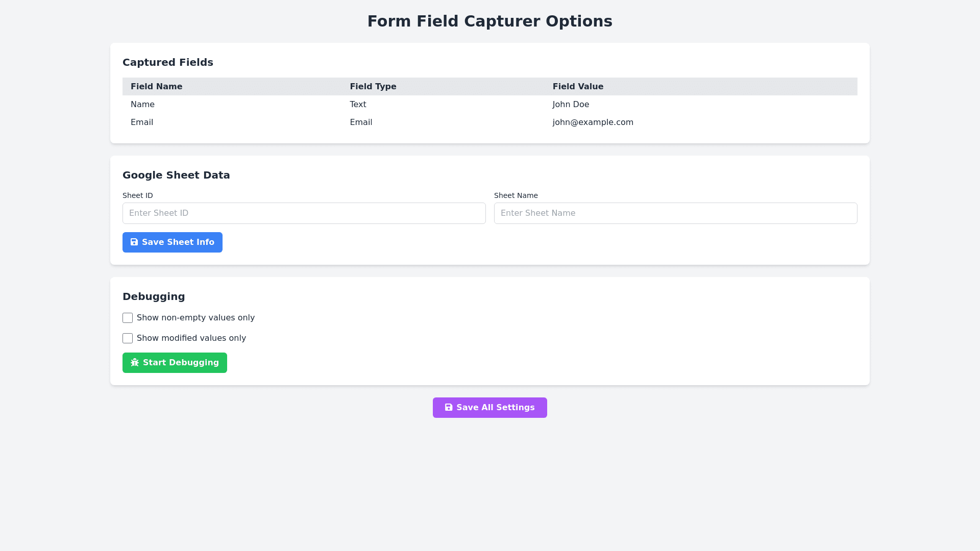Select the Name row in Captured Fields
Image resolution: width=980 pixels, height=551 pixels.
[142, 105]
